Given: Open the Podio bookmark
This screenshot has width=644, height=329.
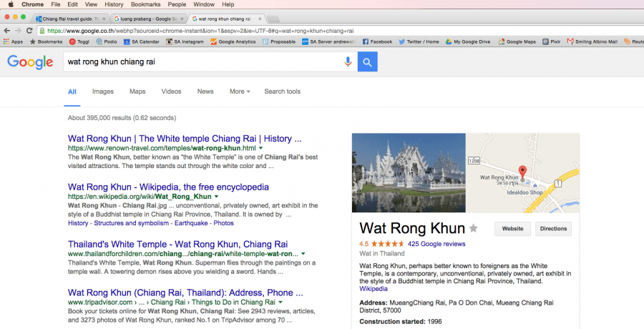Looking at the screenshot, I should click(x=107, y=41).
